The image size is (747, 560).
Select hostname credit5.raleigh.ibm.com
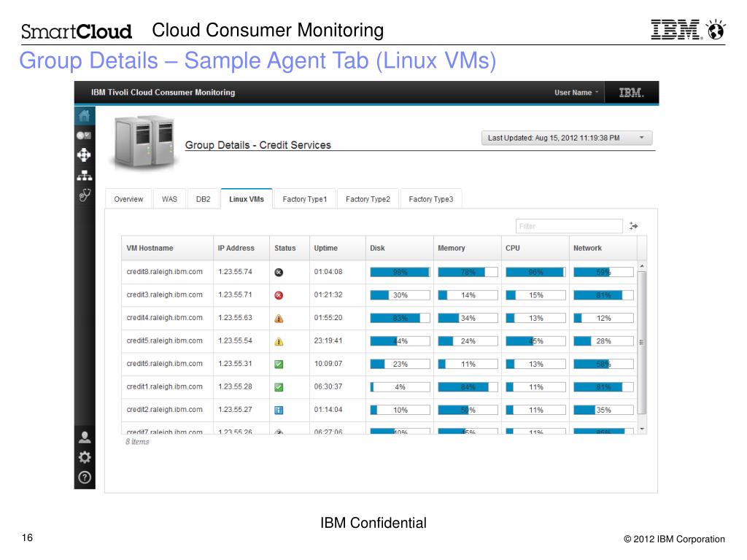(x=164, y=341)
